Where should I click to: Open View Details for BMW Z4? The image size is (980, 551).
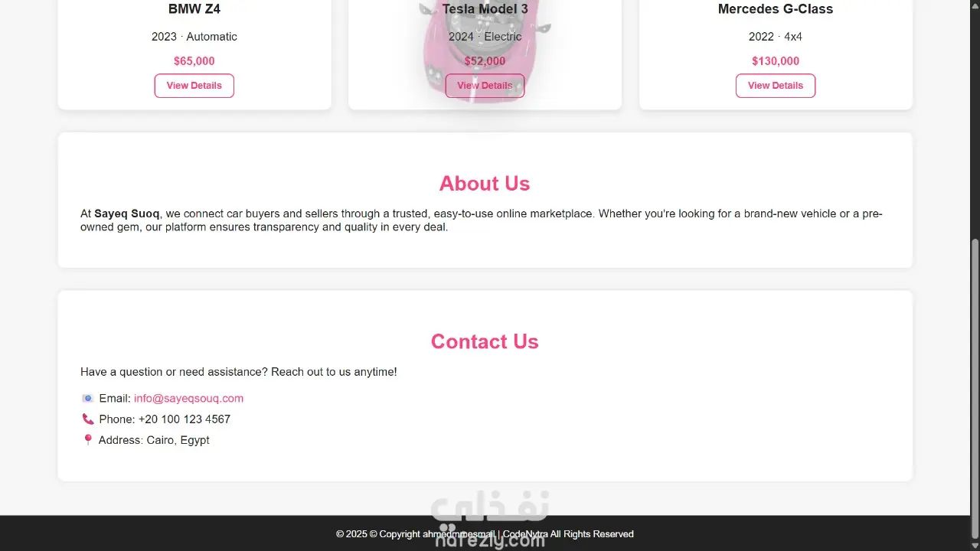[x=194, y=86]
